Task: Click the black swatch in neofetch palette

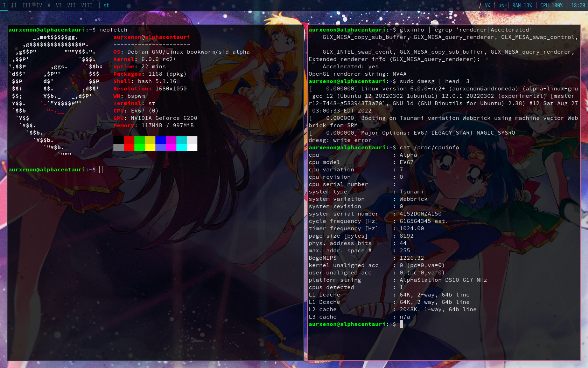Action: pos(119,140)
